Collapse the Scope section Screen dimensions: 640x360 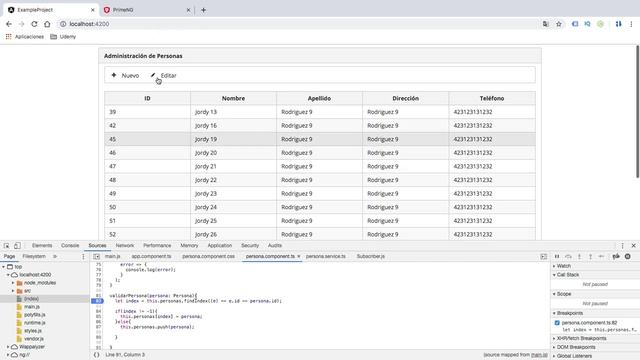click(563, 294)
